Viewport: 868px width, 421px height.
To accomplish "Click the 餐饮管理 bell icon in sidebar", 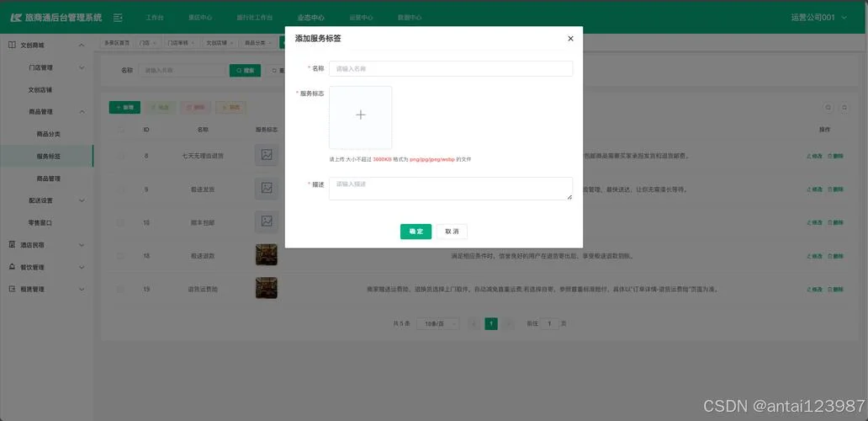I will [12, 267].
